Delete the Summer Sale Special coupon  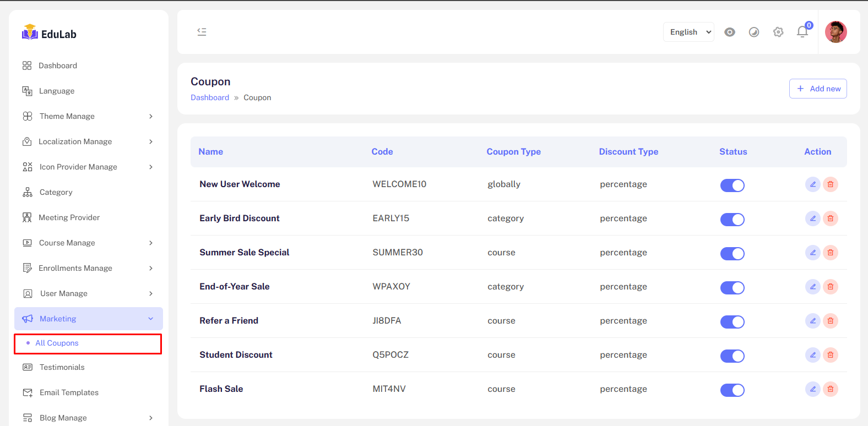[x=831, y=253]
